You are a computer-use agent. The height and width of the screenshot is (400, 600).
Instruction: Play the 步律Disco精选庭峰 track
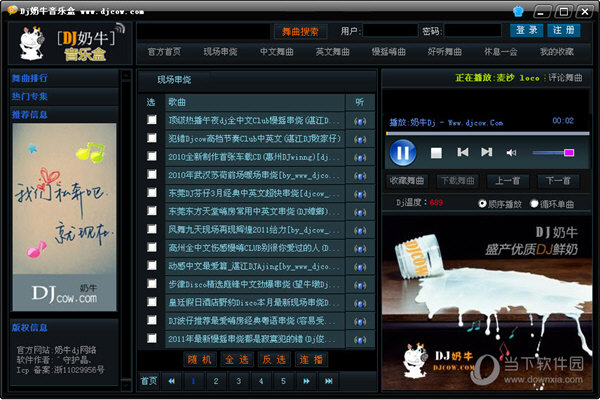coord(360,285)
